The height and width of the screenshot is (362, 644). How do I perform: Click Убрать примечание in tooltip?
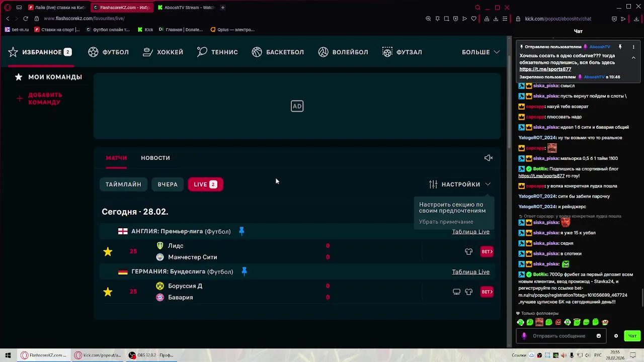446,222
